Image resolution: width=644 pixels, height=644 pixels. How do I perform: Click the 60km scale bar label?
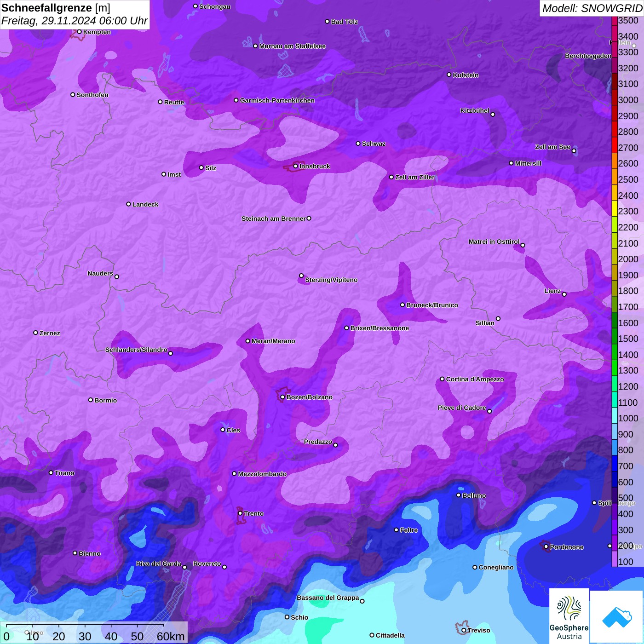click(x=171, y=636)
